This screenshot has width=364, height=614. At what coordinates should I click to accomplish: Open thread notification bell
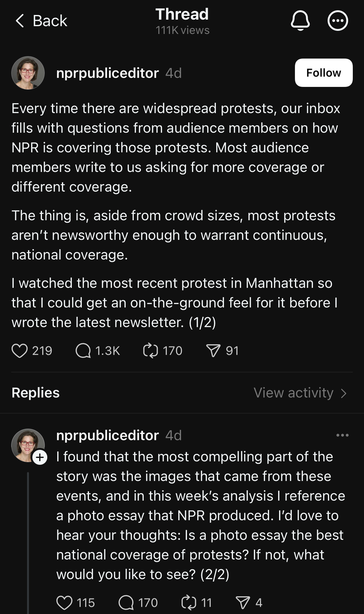tap(300, 21)
